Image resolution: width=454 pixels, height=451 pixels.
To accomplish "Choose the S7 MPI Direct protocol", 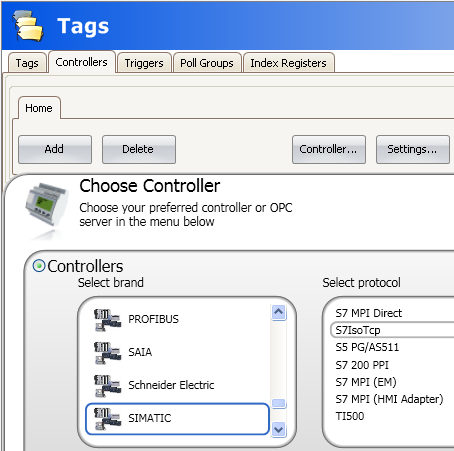I will 369,313.
